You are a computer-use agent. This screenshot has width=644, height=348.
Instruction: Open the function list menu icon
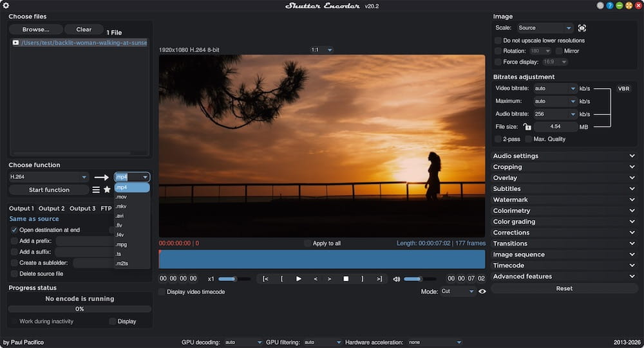(96, 190)
